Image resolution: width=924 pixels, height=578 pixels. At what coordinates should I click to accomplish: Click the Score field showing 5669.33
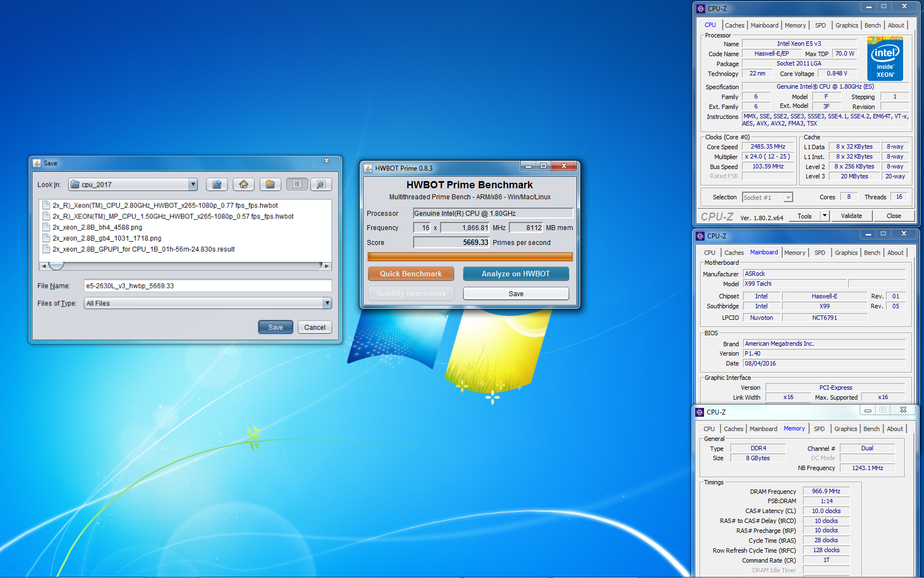pyautogui.click(x=451, y=242)
